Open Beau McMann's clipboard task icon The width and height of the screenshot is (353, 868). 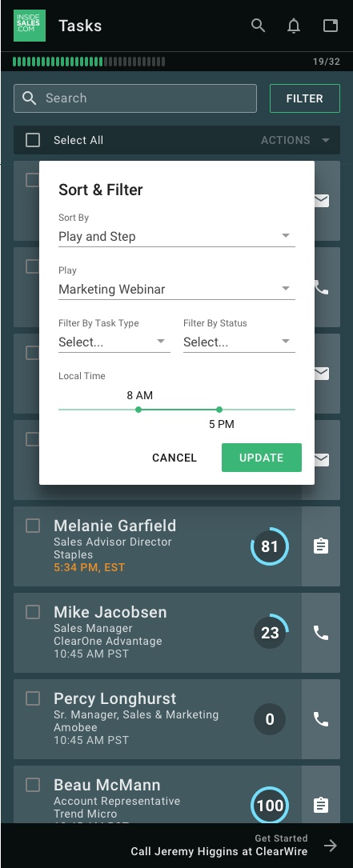pyautogui.click(x=321, y=805)
